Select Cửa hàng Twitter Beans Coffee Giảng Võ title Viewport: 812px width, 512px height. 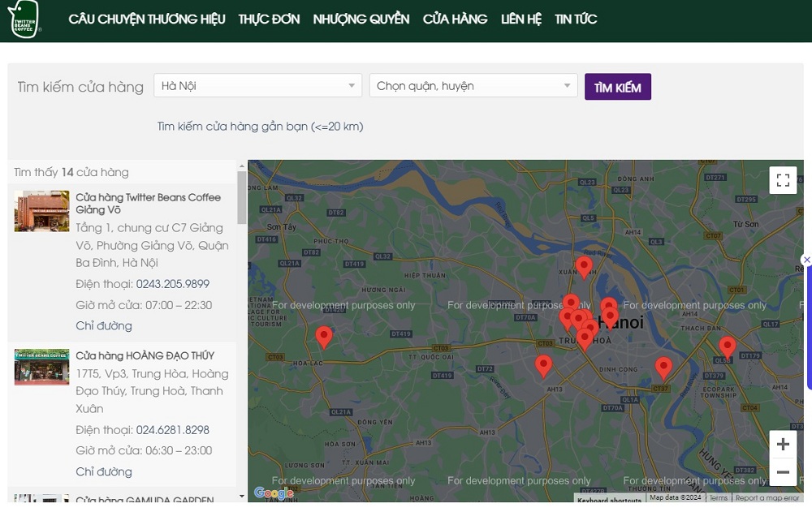pyautogui.click(x=148, y=204)
